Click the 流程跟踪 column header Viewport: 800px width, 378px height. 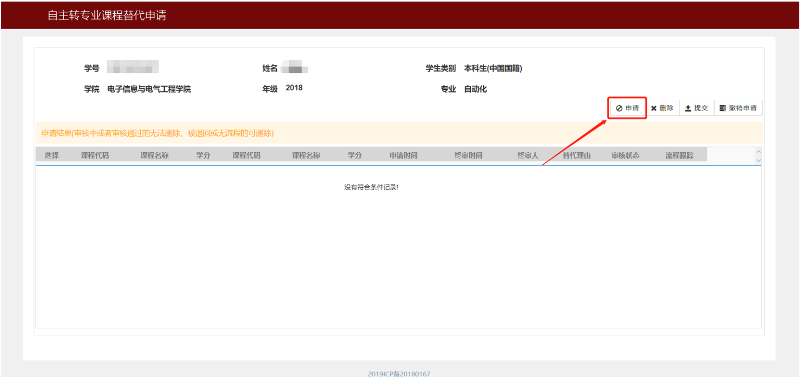(x=679, y=156)
